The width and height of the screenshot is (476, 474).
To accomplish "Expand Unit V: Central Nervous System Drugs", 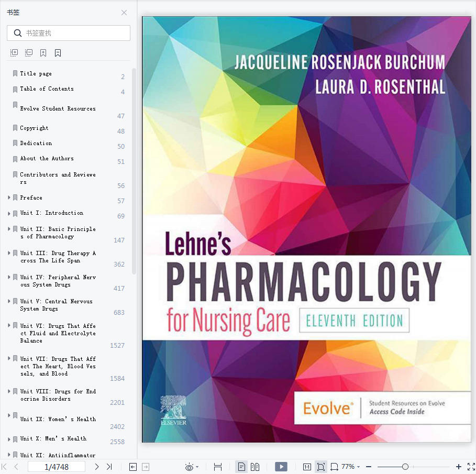I will (9, 301).
